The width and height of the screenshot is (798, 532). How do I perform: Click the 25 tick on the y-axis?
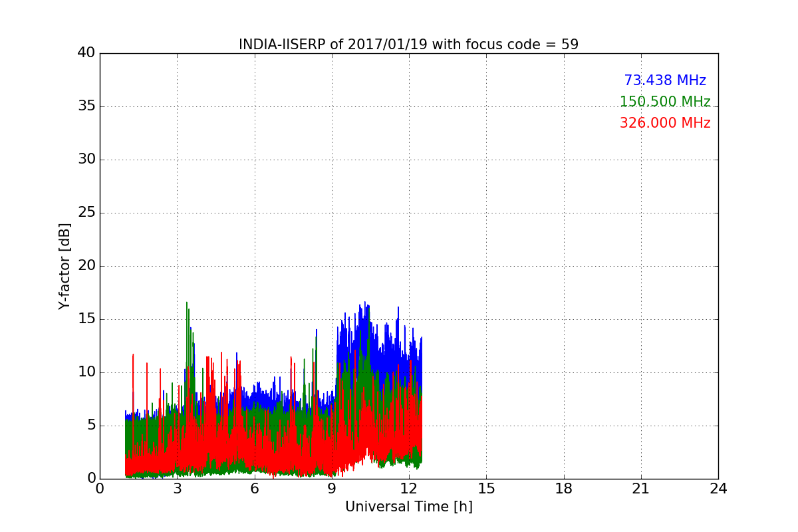click(x=86, y=213)
